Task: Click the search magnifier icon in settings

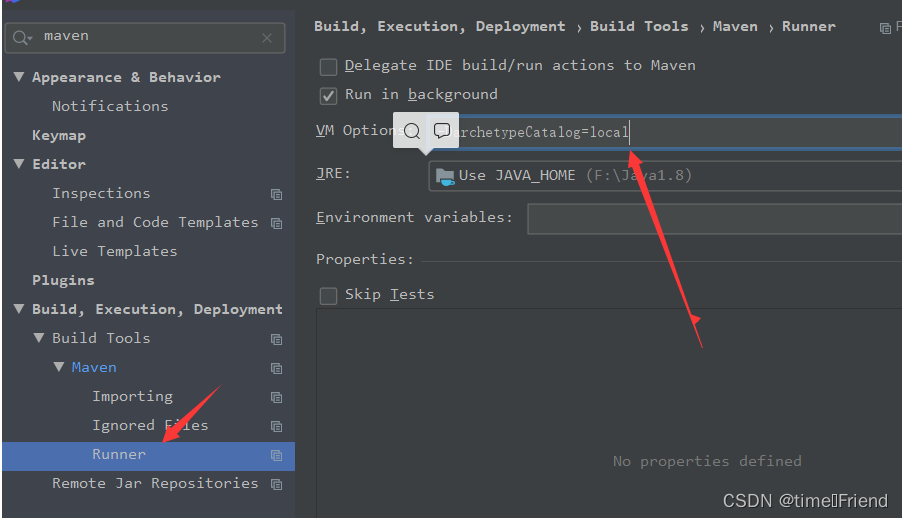Action: [23, 38]
